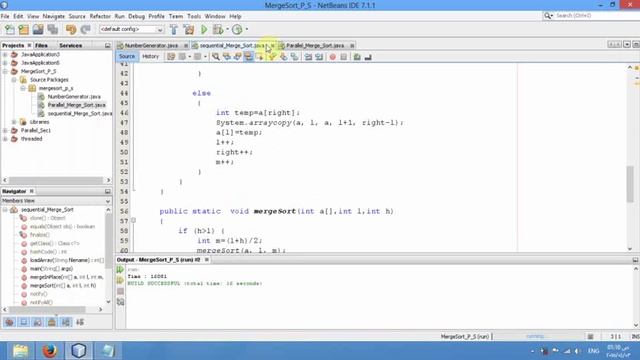This screenshot has height=360, width=640.
Task: Switch to the Files panel tab
Action: tap(41, 46)
